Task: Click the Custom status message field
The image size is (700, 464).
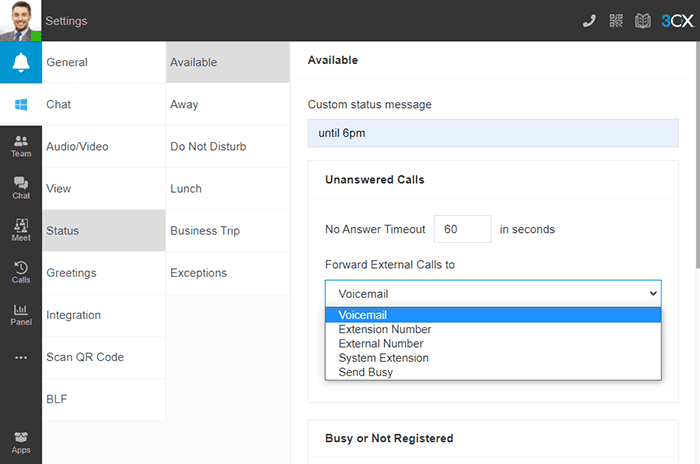Action: 492,133
